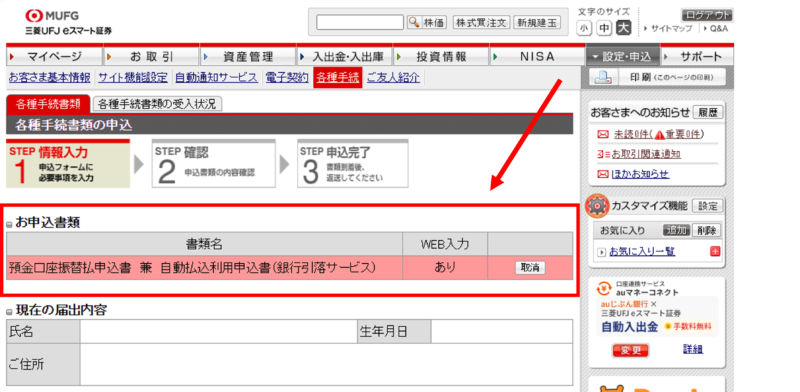Viewport: 800px width, 392px height.
Task: Click the 取消 button in document row
Action: pyautogui.click(x=530, y=267)
